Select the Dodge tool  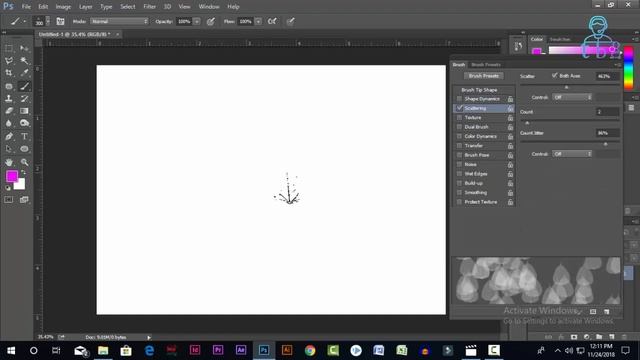click(24, 123)
